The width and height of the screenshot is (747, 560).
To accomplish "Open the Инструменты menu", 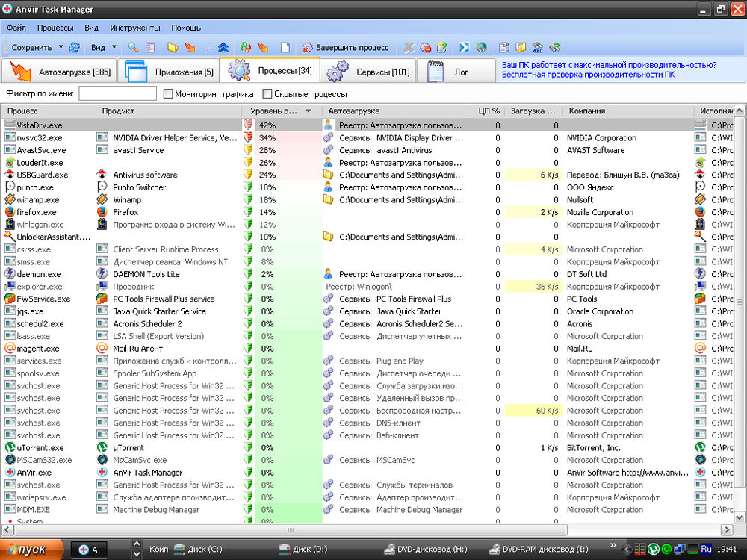I will (135, 28).
